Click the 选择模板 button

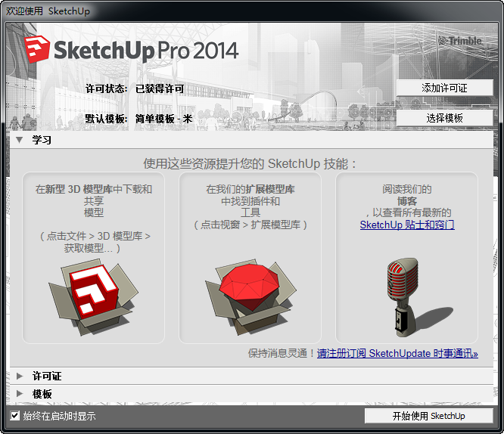(444, 118)
